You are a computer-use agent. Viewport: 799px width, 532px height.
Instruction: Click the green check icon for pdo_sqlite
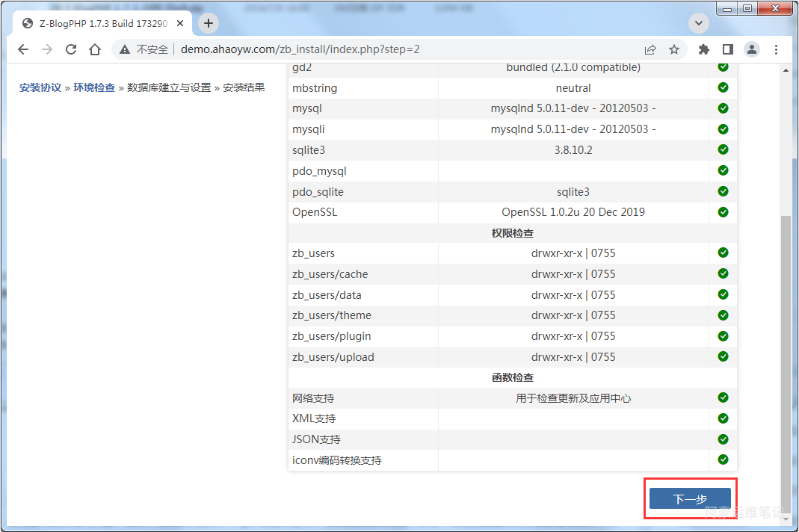tap(723, 191)
